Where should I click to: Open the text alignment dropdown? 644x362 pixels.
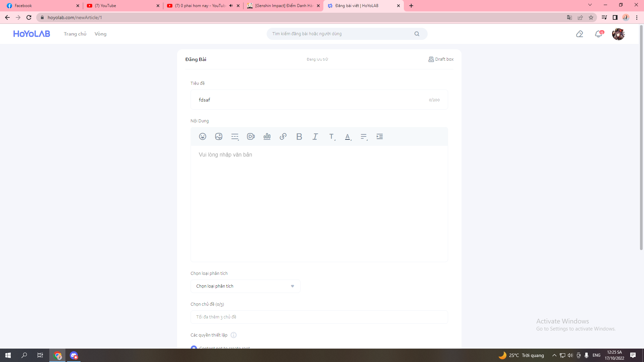(364, 137)
